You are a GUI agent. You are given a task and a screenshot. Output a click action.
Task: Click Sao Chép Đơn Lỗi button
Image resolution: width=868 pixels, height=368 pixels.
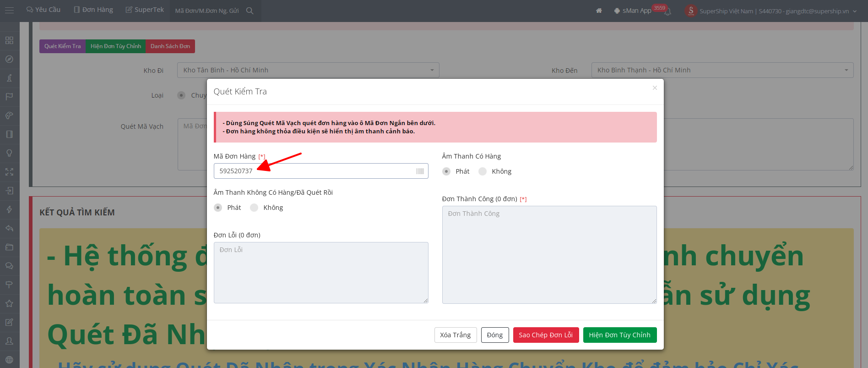[x=546, y=335]
